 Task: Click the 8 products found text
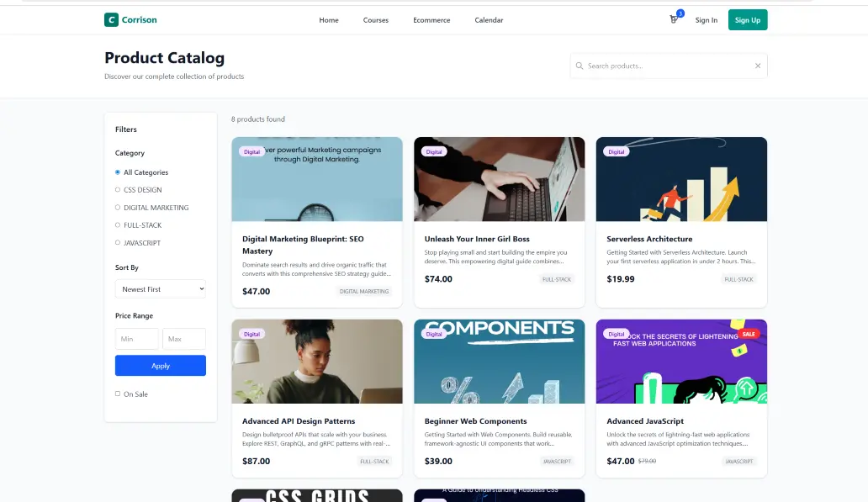pos(258,119)
